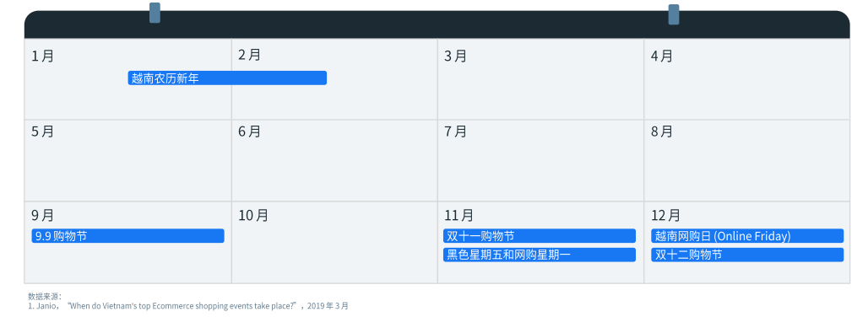Click the 2月 month label
The height and width of the screenshot is (317, 868).
[x=250, y=55]
